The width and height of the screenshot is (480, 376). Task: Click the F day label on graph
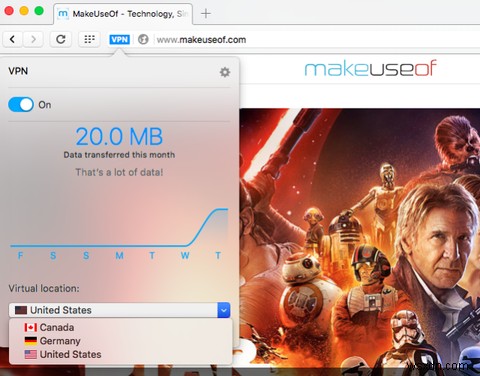coord(20,256)
